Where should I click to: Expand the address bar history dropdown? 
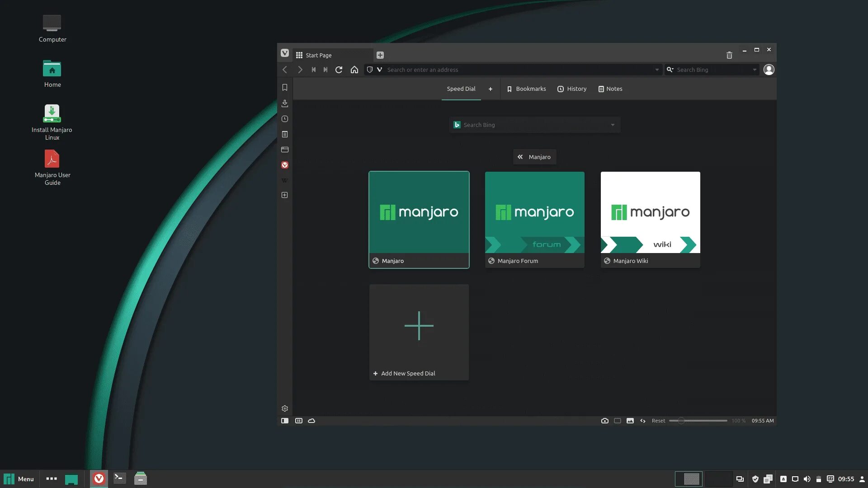657,70
